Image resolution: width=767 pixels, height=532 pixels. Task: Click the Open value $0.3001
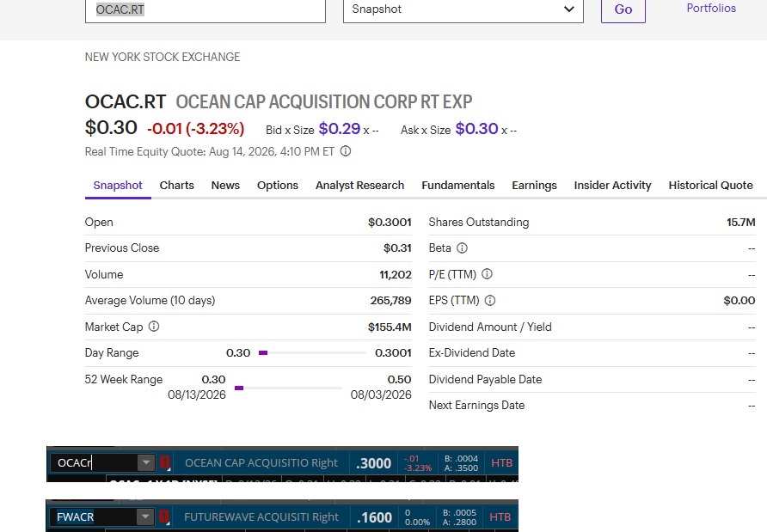point(390,222)
